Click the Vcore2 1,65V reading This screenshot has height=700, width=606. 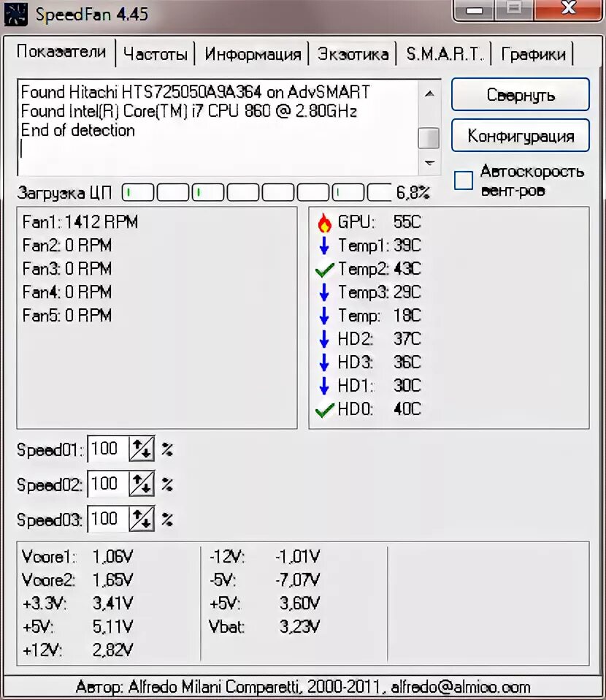tap(77, 580)
